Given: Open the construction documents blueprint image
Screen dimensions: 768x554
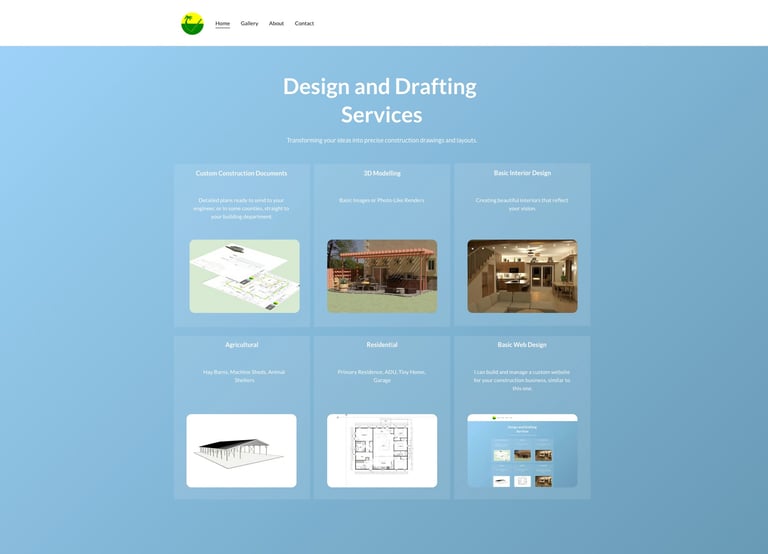Looking at the screenshot, I should [x=244, y=276].
